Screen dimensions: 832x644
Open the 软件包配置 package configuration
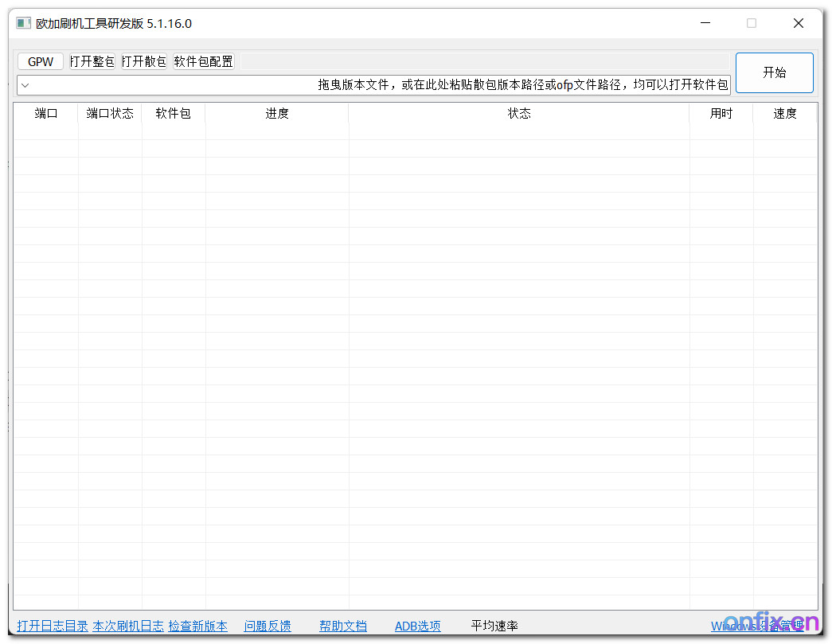(205, 60)
